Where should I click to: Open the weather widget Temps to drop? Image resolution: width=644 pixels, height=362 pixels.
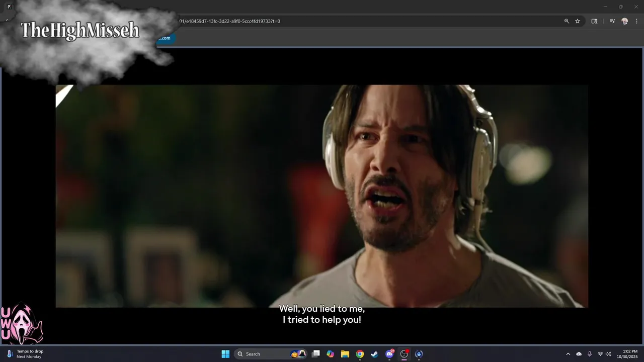pyautogui.click(x=25, y=354)
